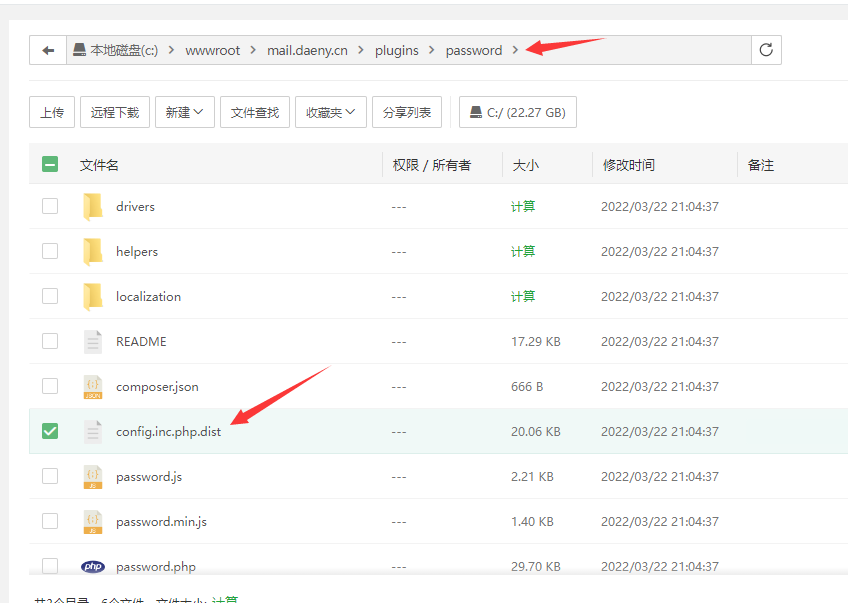Image resolution: width=848 pixels, height=603 pixels.
Task: Uncheck the config.inc.php.dist checkbox
Action: coord(50,431)
